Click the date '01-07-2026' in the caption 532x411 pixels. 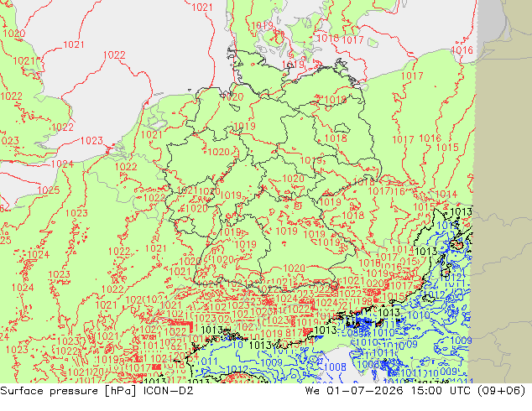tap(365, 391)
